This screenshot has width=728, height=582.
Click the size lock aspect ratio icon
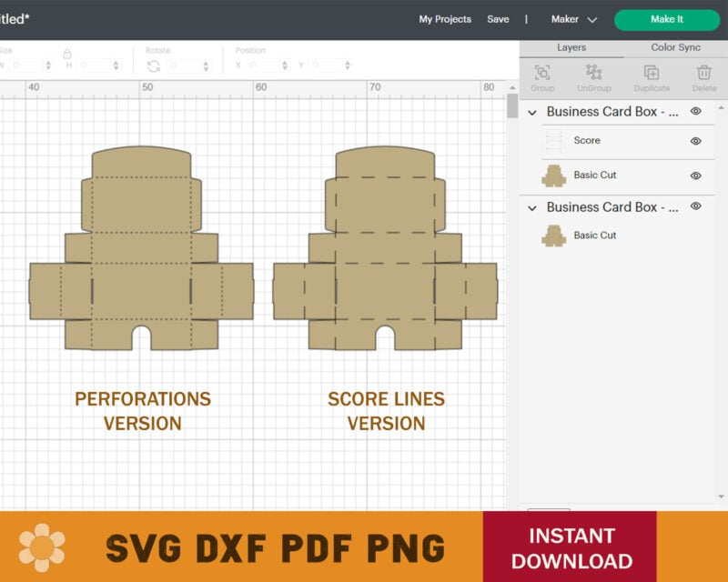pos(69,51)
